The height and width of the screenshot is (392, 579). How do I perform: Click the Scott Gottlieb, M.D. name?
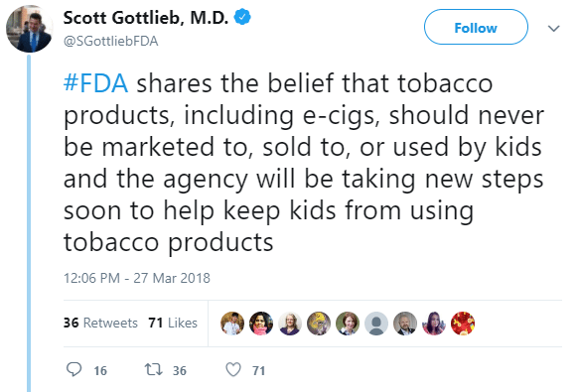(x=146, y=18)
